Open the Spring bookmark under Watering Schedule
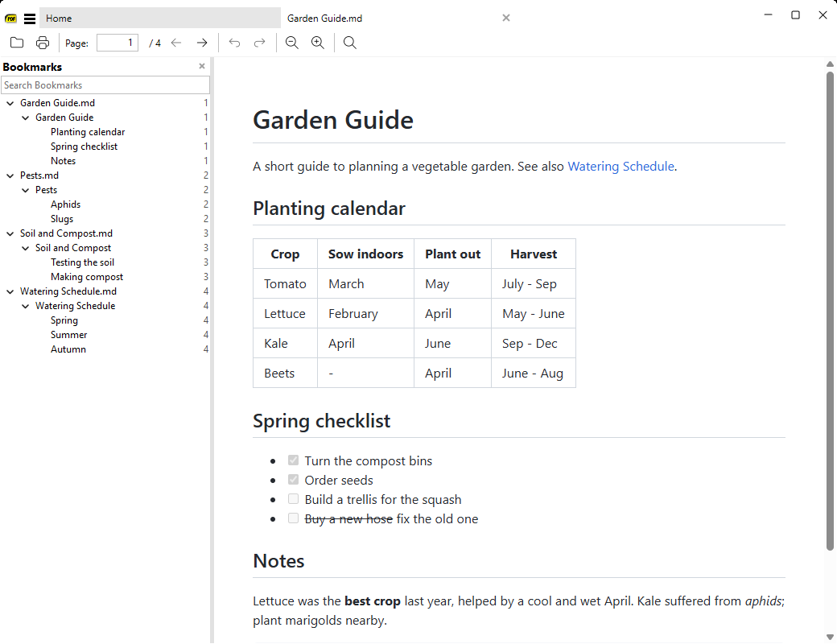837x644 pixels. click(64, 320)
